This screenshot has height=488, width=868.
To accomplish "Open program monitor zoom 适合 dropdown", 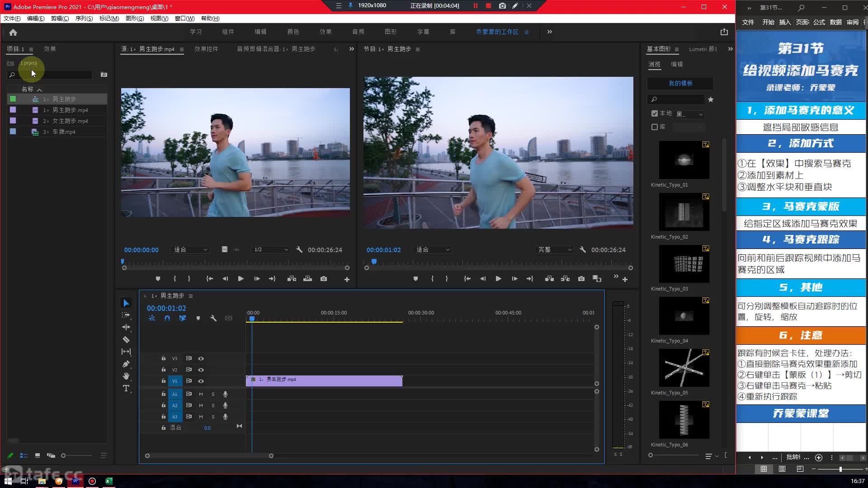I will pyautogui.click(x=433, y=249).
